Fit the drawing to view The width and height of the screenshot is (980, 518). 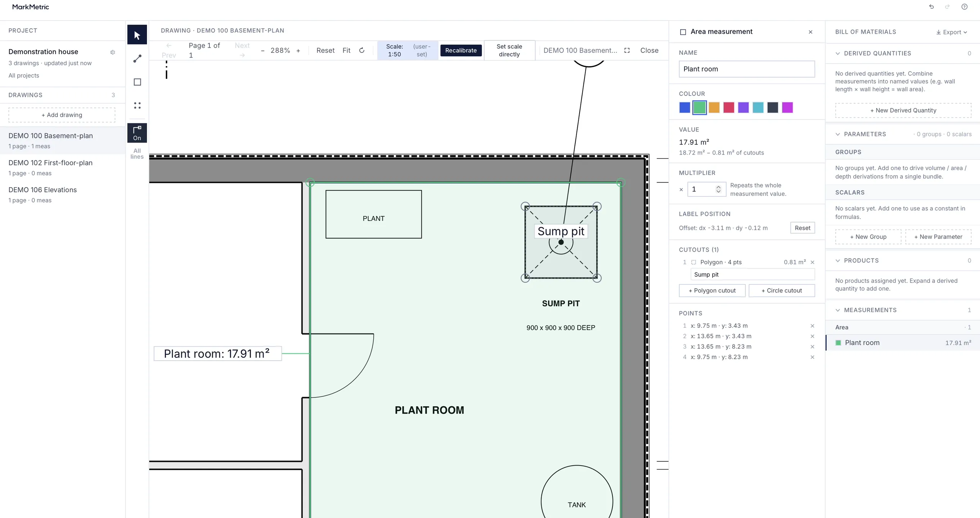point(346,51)
